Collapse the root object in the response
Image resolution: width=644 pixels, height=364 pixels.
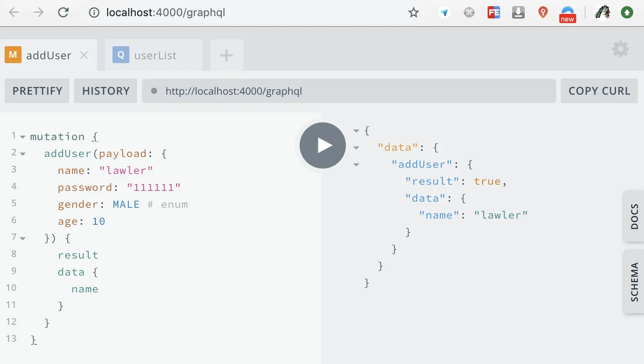(x=356, y=131)
